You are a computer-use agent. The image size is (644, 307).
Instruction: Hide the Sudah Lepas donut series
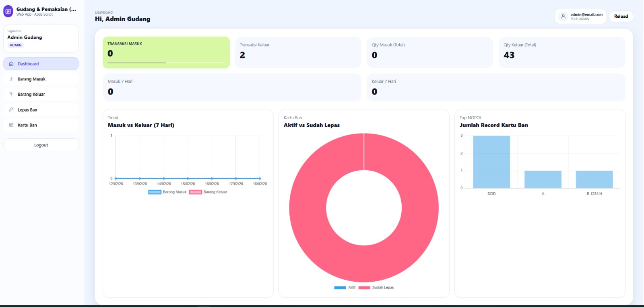(376, 288)
